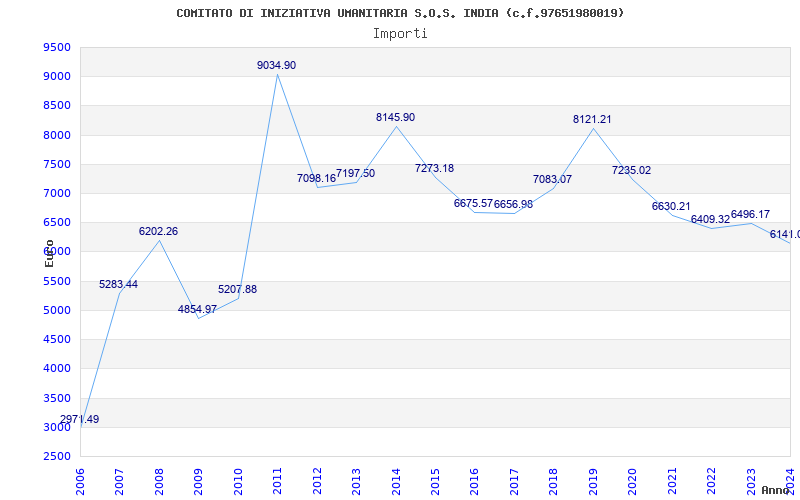Click the Importi subtitle
This screenshot has width=800, height=500.
point(400,34)
